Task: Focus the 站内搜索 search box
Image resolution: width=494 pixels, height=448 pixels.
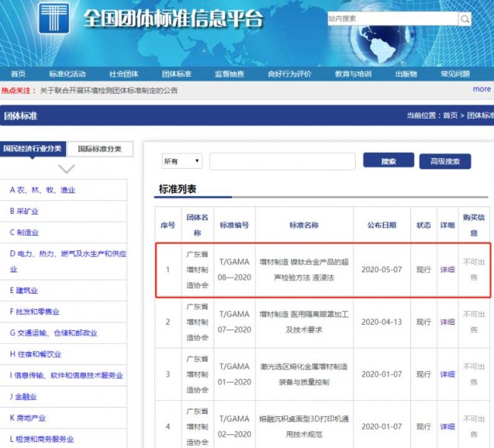Action: click(x=393, y=19)
